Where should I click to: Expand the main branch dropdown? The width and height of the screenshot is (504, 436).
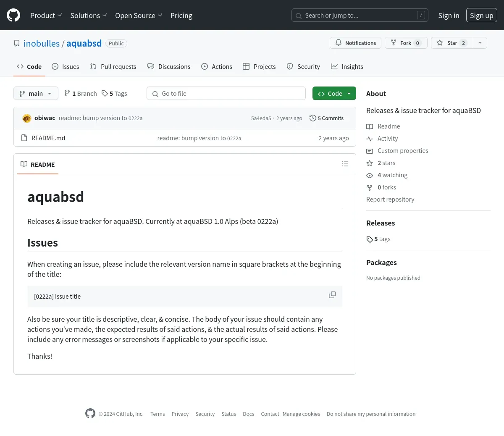(x=36, y=94)
